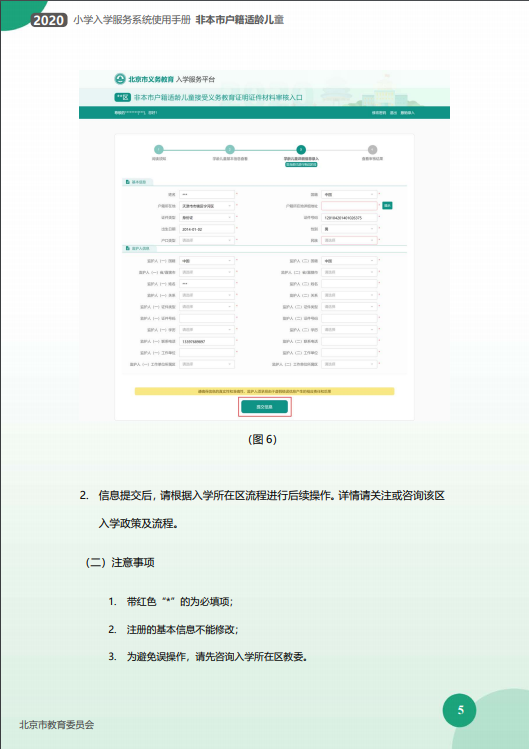Screen dimensions: 529x749
Task: Click the 北京市教育委员会 footer text
Action: click(x=57, y=725)
